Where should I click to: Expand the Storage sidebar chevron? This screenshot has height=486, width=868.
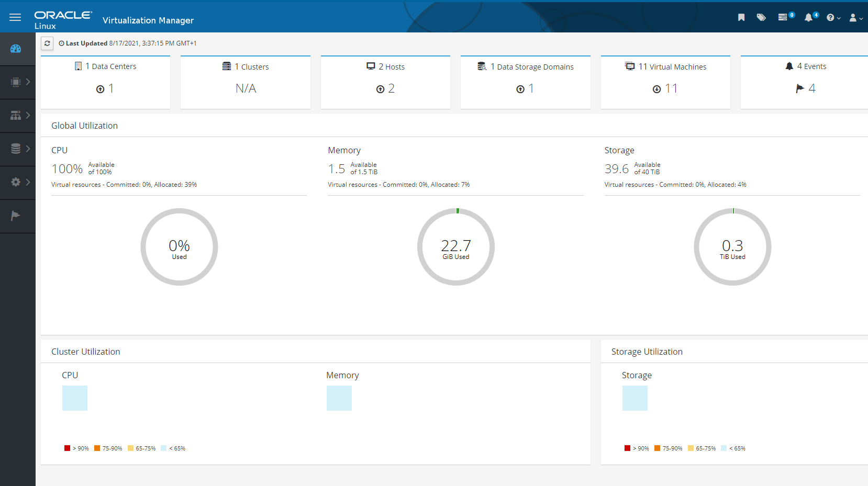coord(28,149)
